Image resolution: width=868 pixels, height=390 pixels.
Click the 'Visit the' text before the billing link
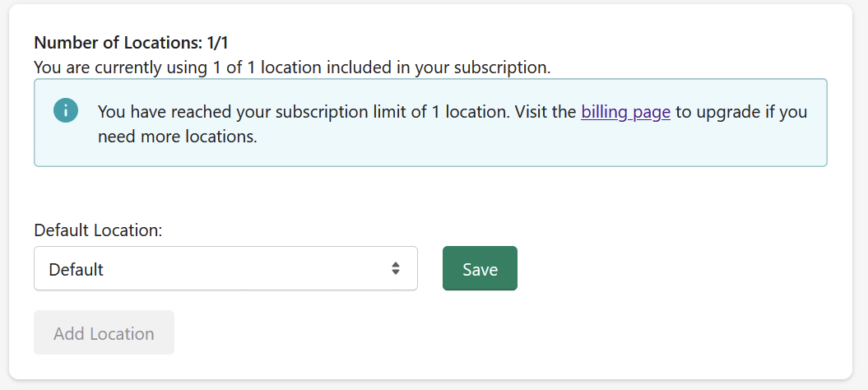(x=545, y=112)
